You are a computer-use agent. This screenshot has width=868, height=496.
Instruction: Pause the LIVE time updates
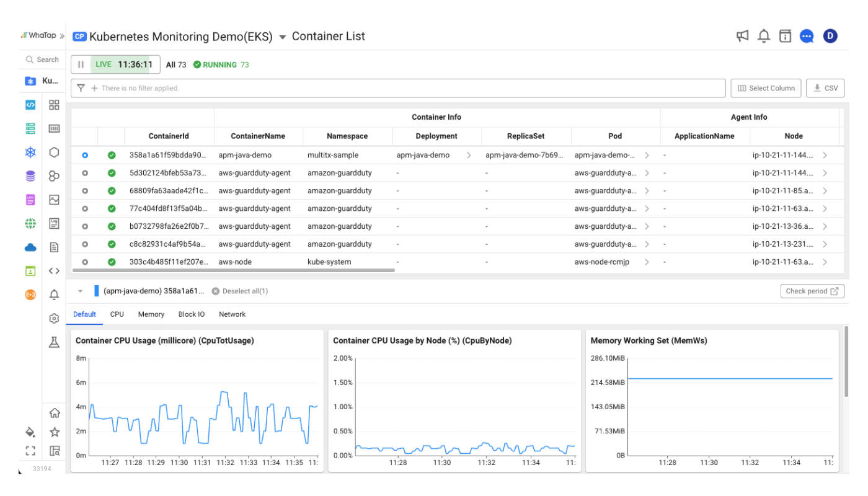click(81, 64)
